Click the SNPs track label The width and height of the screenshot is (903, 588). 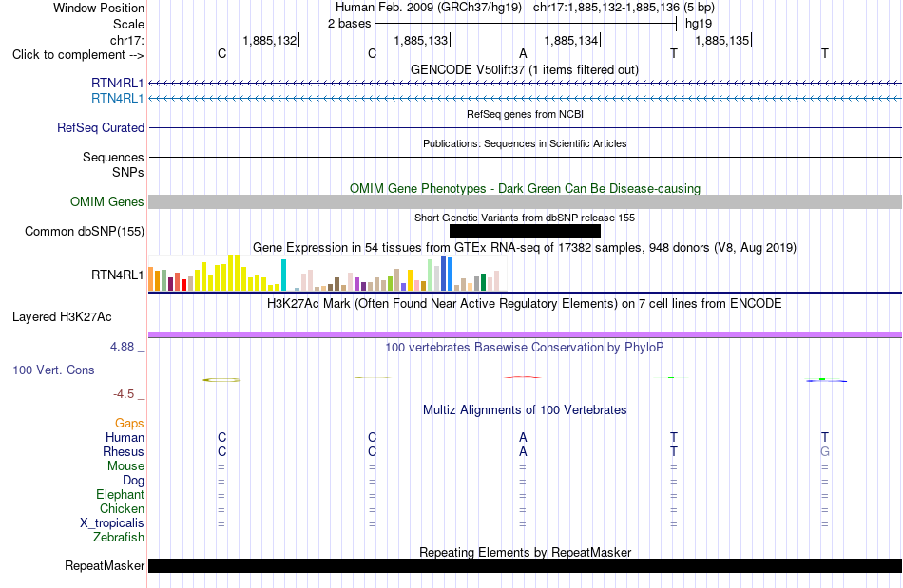pos(128,172)
